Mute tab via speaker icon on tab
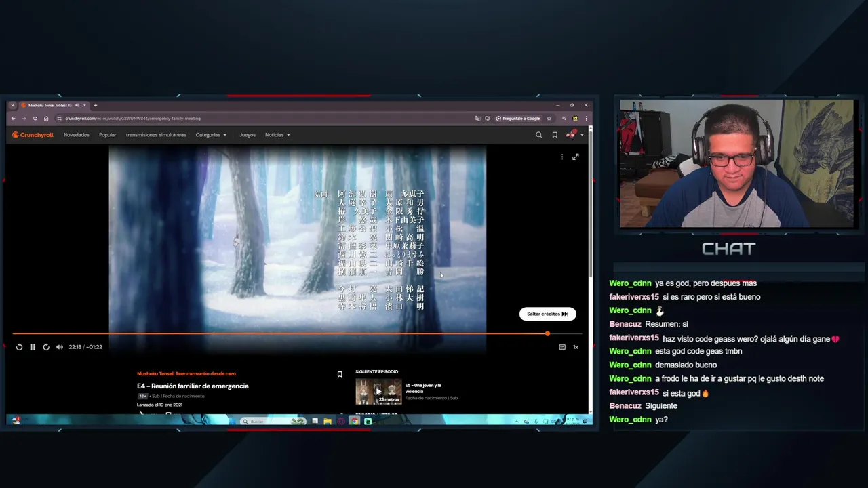This screenshot has width=868, height=488. click(77, 105)
